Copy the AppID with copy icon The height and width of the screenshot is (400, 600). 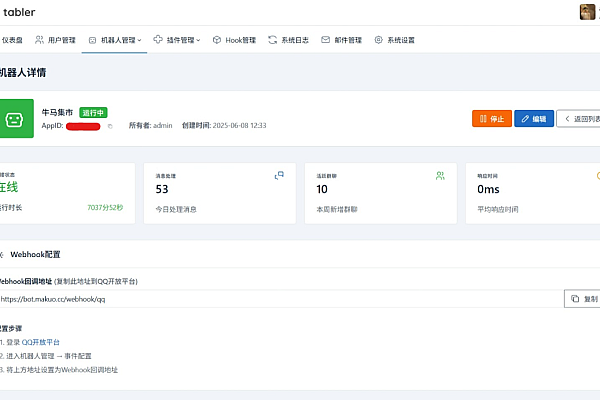(x=110, y=126)
